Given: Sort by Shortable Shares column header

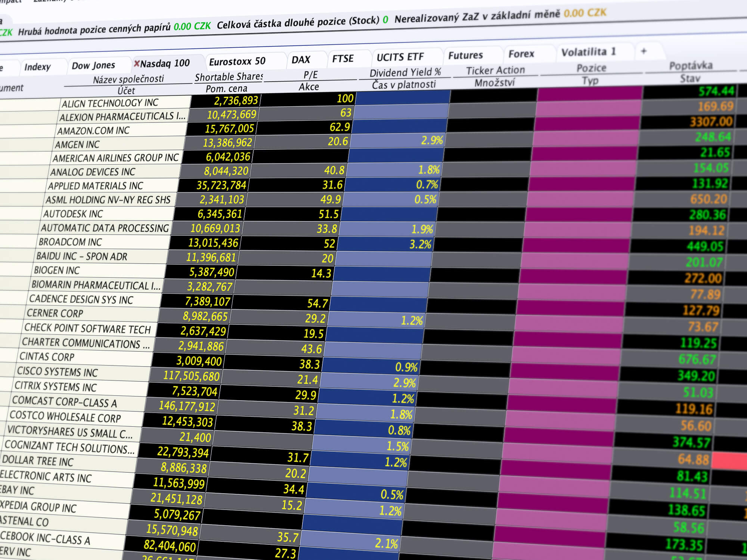Looking at the screenshot, I should coord(229,77).
